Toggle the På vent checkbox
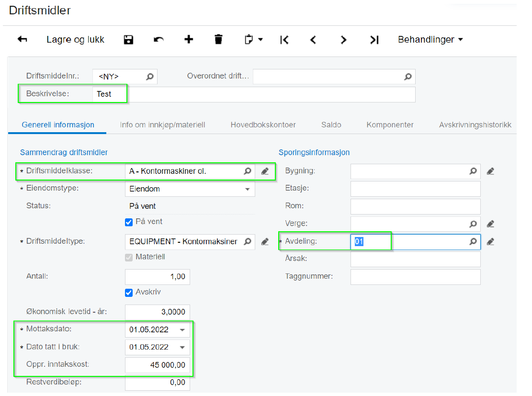 (x=129, y=222)
